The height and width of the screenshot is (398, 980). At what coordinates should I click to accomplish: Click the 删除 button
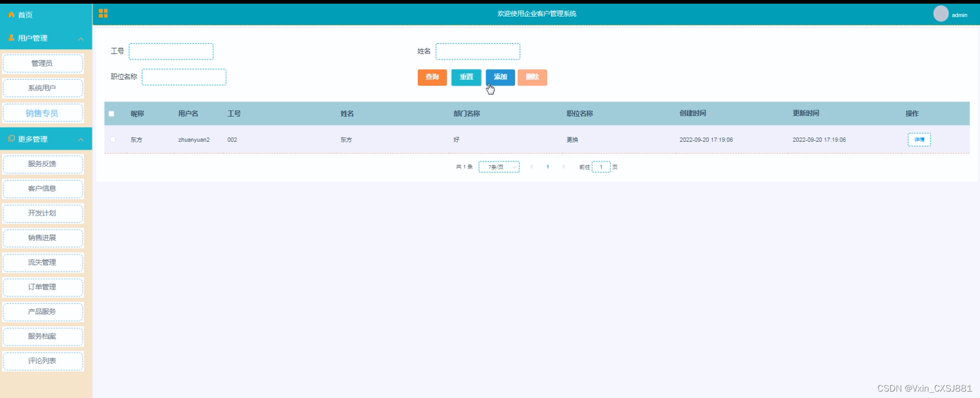[532, 77]
